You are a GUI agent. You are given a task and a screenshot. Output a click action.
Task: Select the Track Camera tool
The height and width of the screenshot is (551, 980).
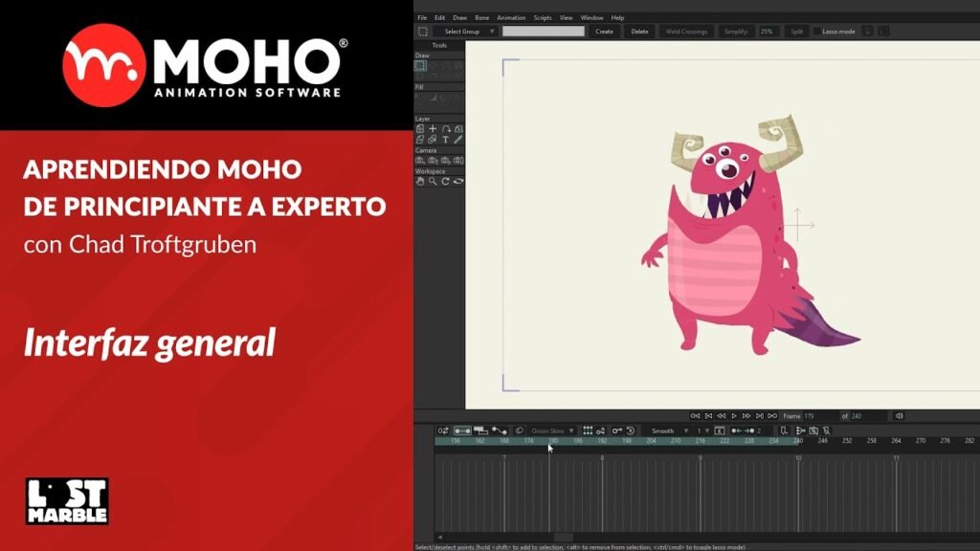click(x=420, y=161)
